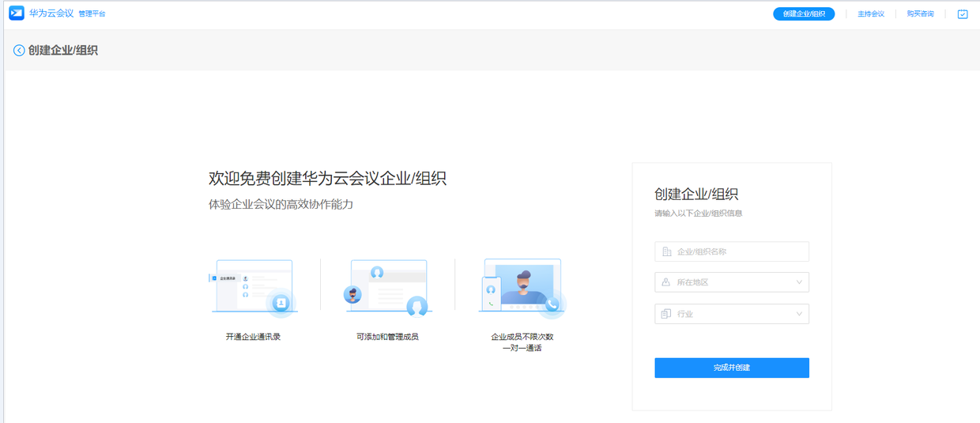Focus the 企业/组织名称 input field
This screenshot has height=423, width=980.
tap(732, 251)
